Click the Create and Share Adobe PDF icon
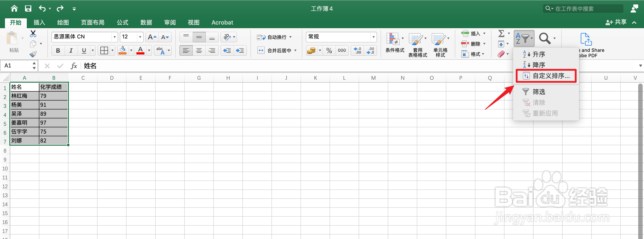This screenshot has height=239, width=644. [x=586, y=39]
